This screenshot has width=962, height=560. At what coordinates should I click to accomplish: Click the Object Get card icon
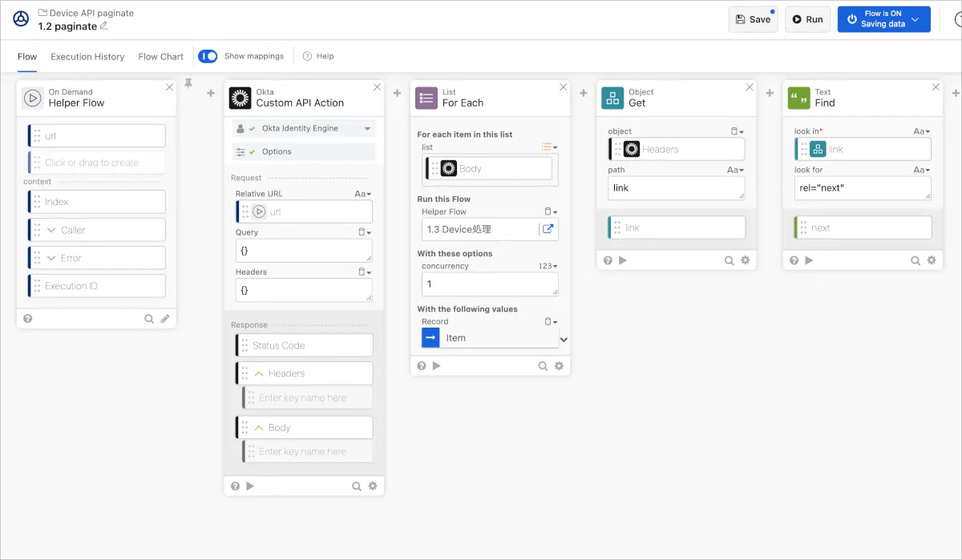612,98
